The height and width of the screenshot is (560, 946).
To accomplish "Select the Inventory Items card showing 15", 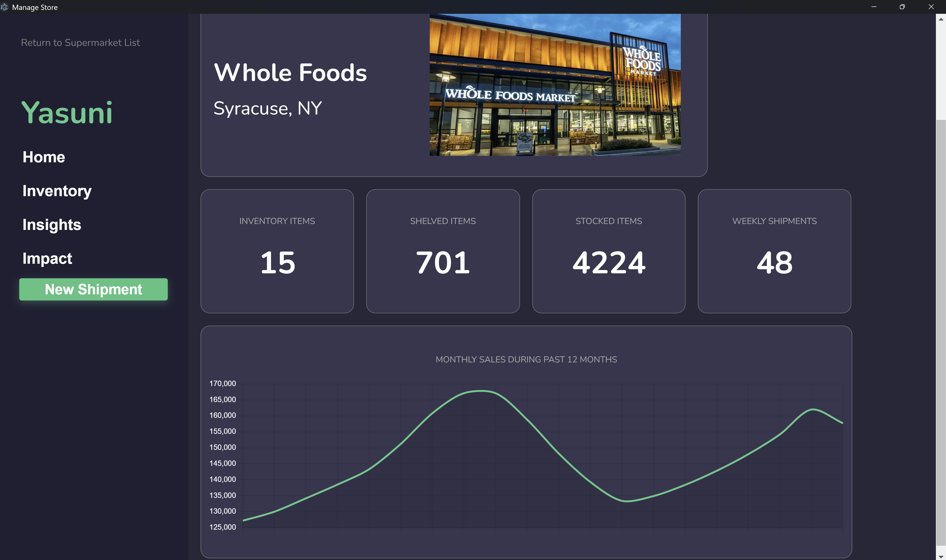I will coord(277,251).
